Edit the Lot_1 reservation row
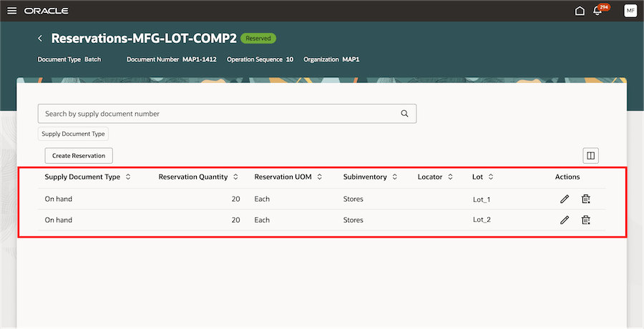 tap(565, 199)
